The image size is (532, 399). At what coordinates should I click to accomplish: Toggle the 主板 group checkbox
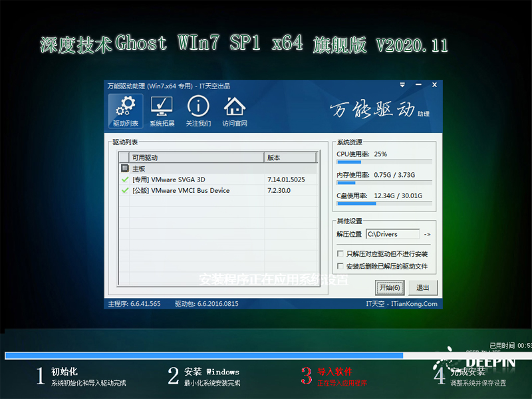point(125,168)
